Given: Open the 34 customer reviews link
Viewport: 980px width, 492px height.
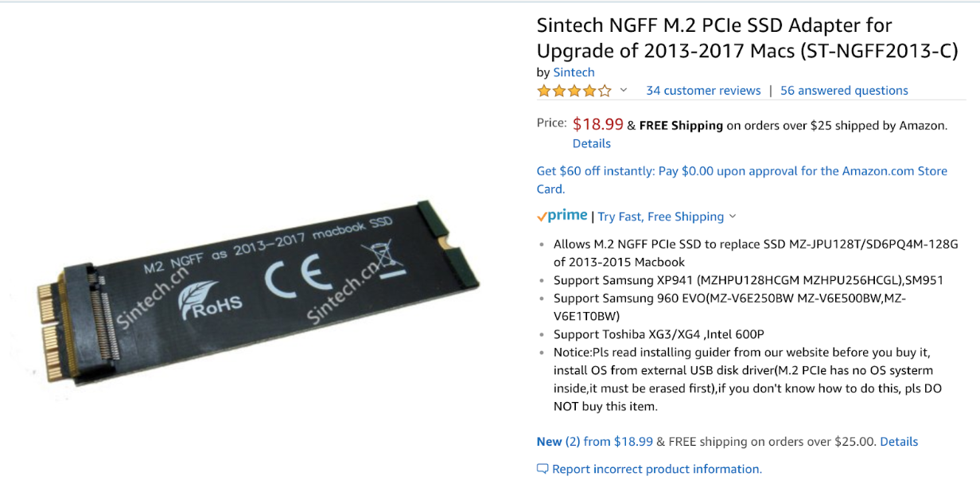Looking at the screenshot, I should coord(703,90).
